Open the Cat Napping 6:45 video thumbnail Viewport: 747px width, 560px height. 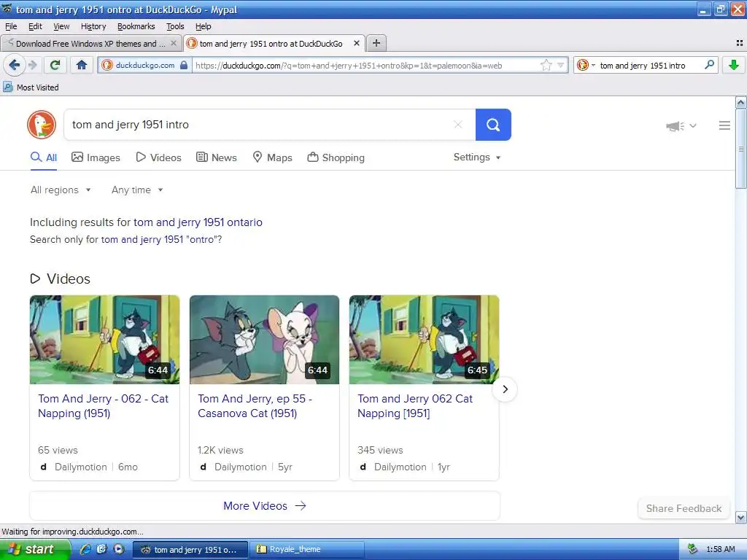(x=424, y=340)
